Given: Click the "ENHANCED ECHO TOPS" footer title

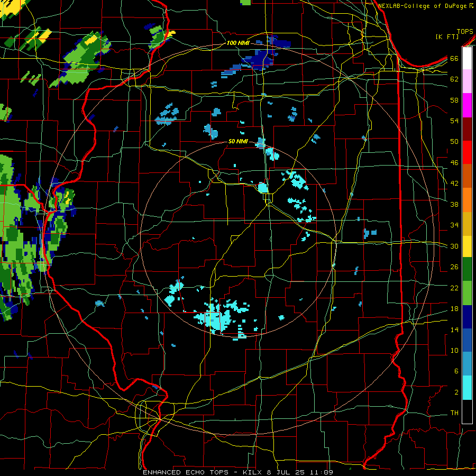Looking at the screenshot, I should click(x=186, y=472).
